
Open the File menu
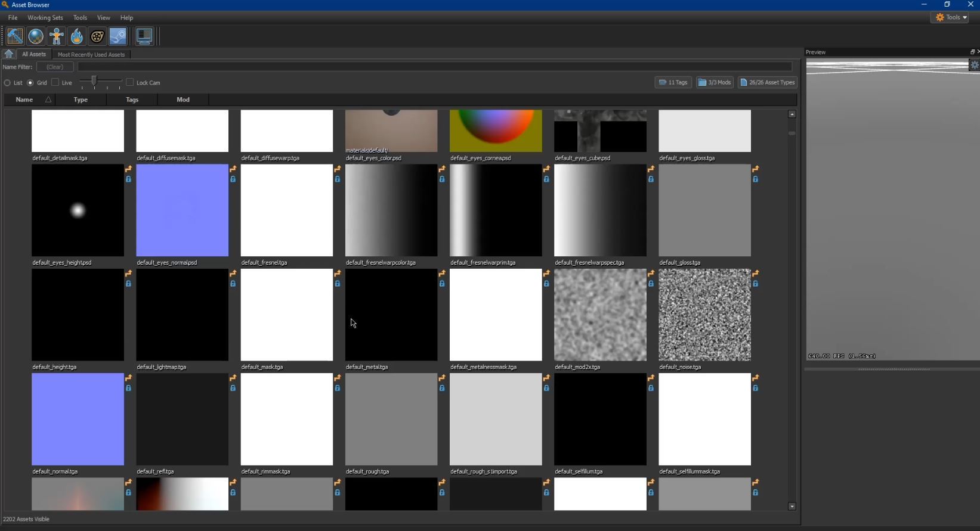[13, 18]
